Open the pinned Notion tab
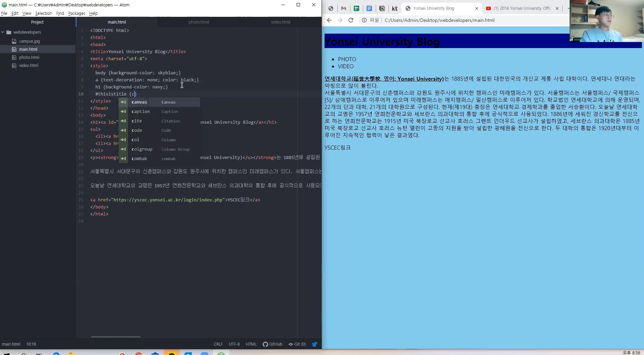This screenshot has height=355, width=644. point(382,8)
